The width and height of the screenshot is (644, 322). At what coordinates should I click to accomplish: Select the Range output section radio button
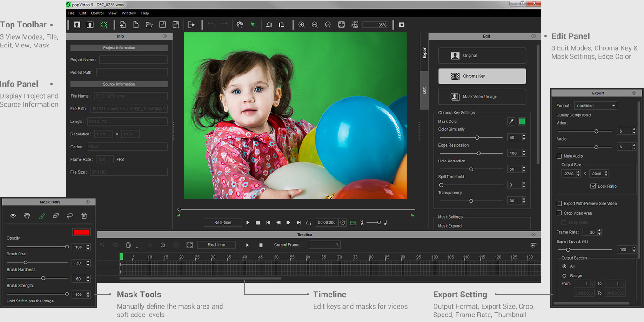(x=564, y=275)
